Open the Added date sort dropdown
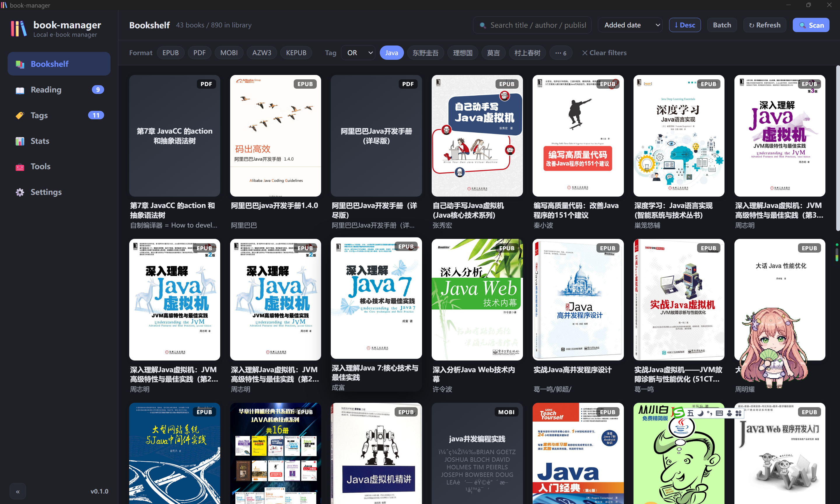Screen dimensions: 840x504 [x=630, y=25]
